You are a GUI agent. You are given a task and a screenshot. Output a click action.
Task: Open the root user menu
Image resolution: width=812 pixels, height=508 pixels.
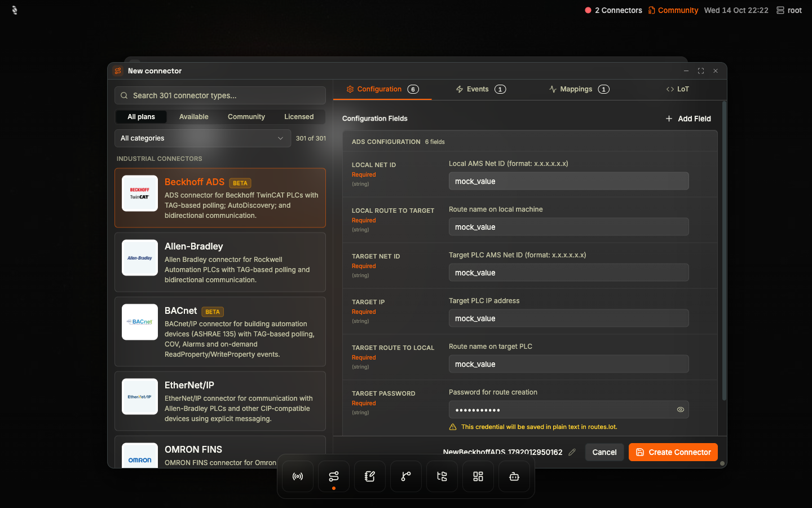click(789, 10)
